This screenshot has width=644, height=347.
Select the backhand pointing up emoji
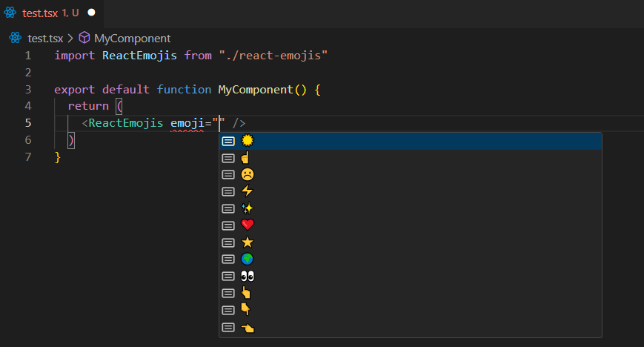[x=247, y=293]
